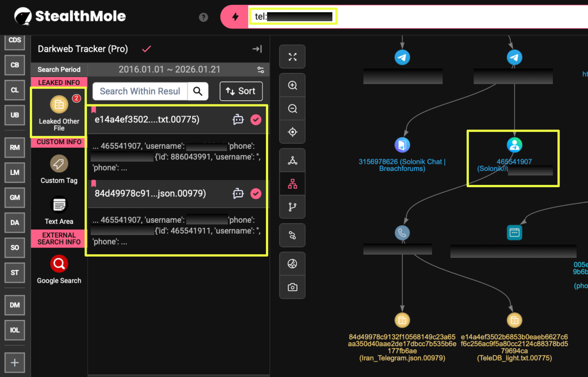Center the graph with crosshair icon
588x377 pixels.
pos(292,132)
